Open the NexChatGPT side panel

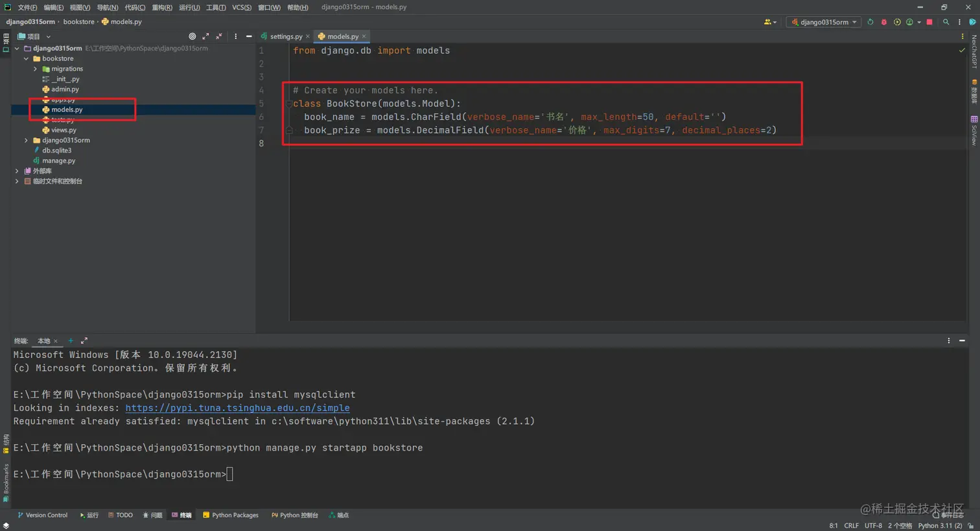point(974,52)
